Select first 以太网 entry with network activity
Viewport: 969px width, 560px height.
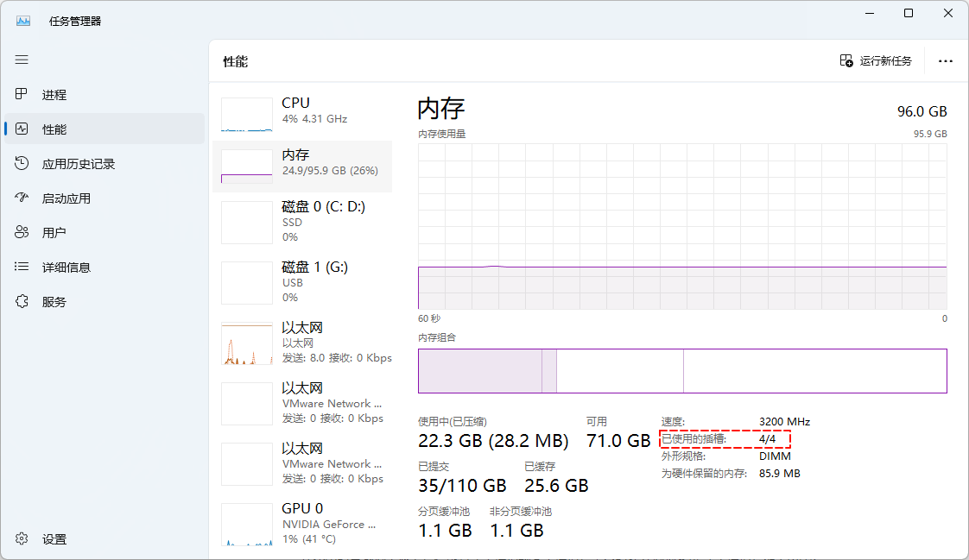[x=302, y=343]
